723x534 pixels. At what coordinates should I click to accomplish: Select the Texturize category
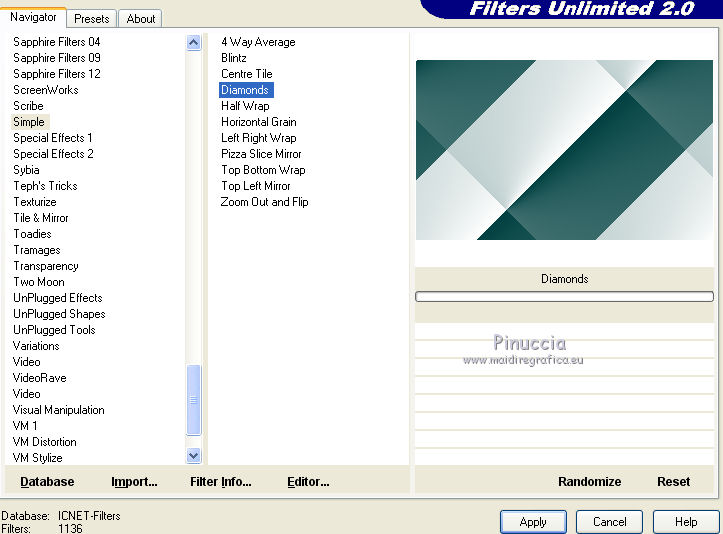[x=35, y=202]
